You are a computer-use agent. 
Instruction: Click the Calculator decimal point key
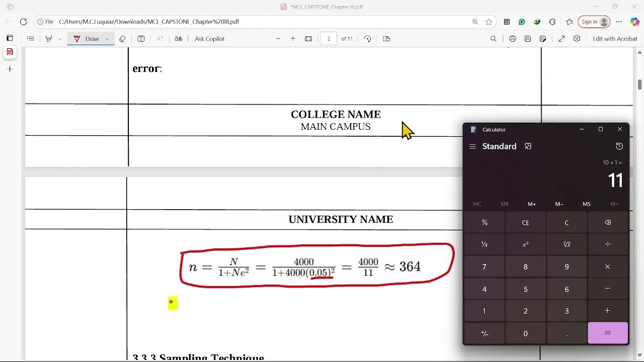pos(567,333)
